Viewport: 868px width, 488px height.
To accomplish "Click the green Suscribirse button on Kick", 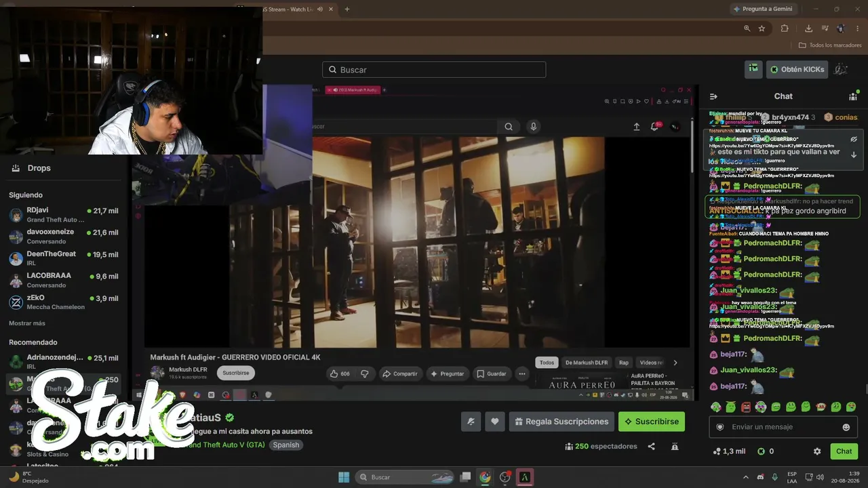I will point(652,422).
